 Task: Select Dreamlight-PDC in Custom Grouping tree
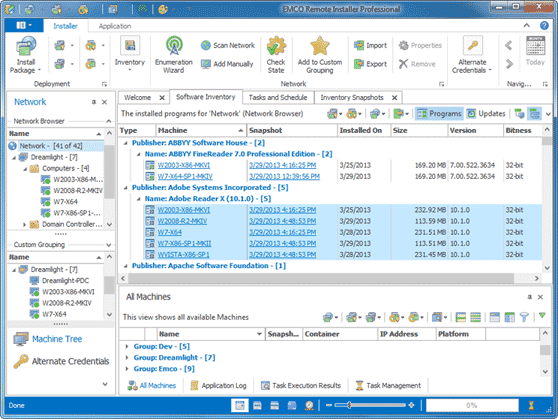65,281
